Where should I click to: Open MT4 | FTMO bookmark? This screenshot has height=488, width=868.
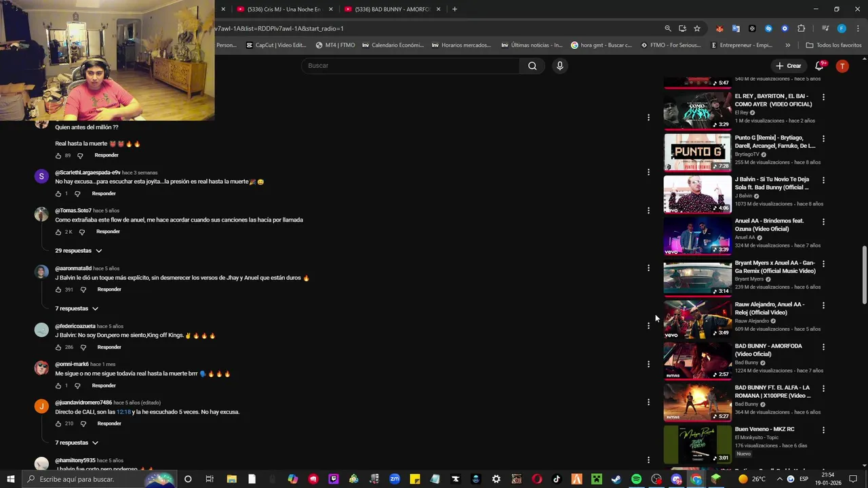[335, 45]
